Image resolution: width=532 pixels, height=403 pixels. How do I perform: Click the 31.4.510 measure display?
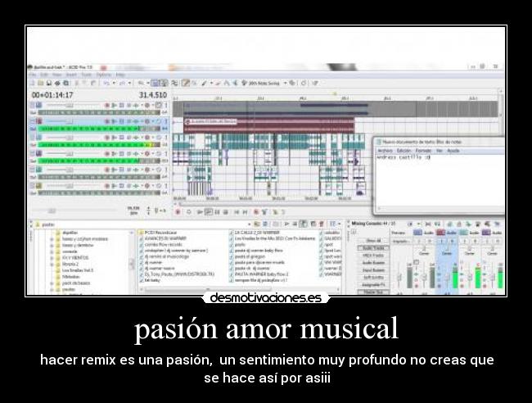tap(153, 95)
